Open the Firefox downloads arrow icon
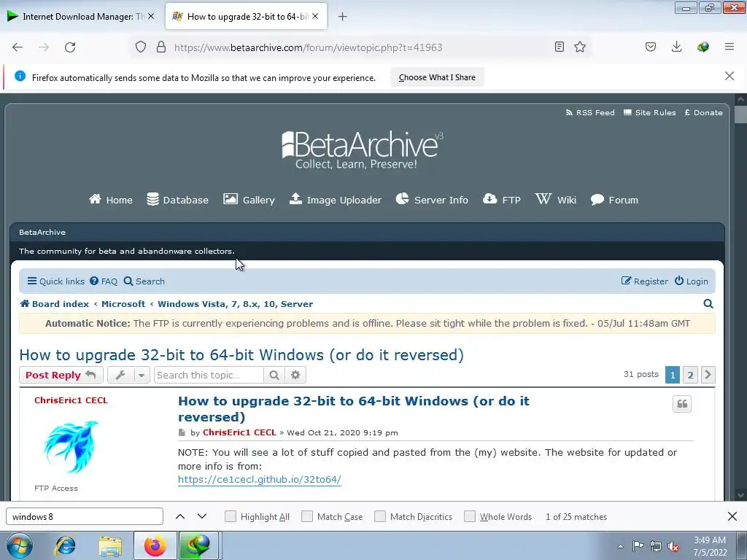747x560 pixels. point(676,47)
